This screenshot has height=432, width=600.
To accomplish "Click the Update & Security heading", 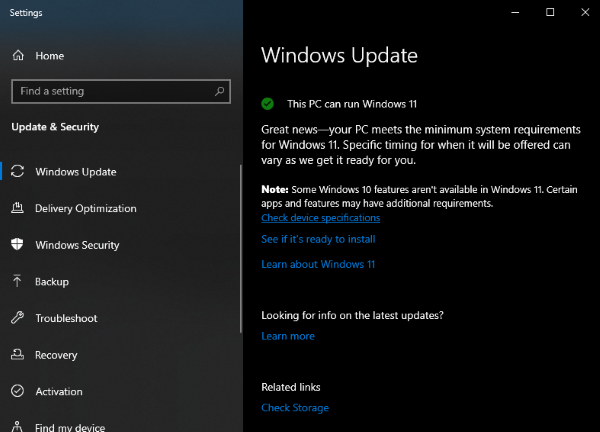I will (x=55, y=127).
